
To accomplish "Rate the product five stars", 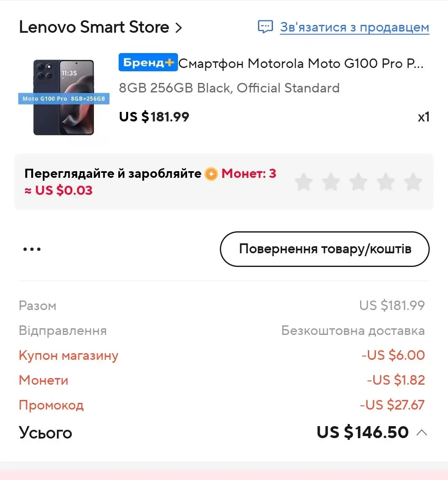I will (x=413, y=182).
